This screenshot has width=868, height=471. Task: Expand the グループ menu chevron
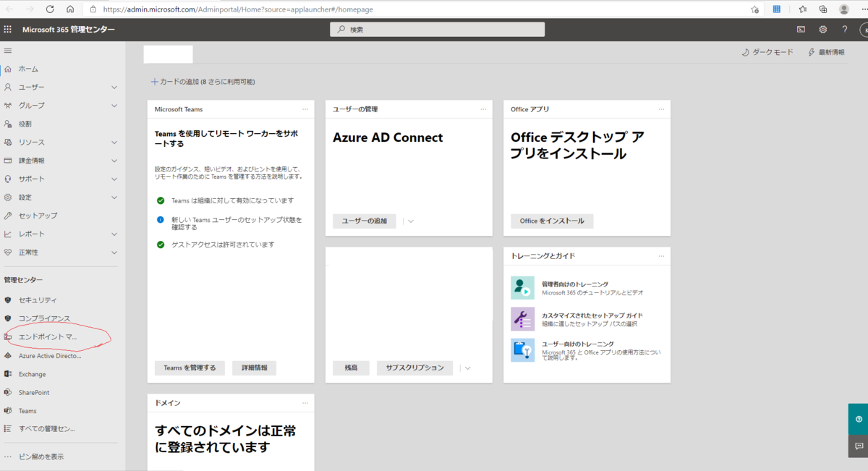point(114,106)
